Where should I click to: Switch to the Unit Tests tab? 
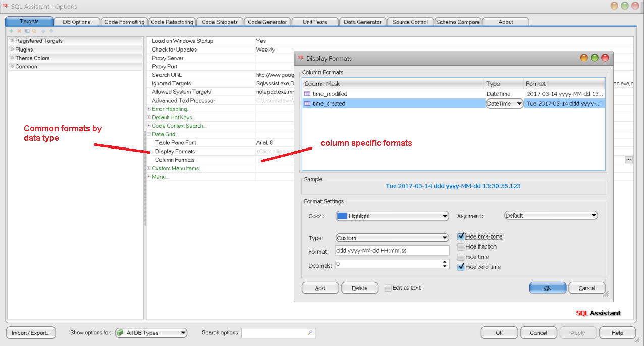pyautogui.click(x=315, y=22)
